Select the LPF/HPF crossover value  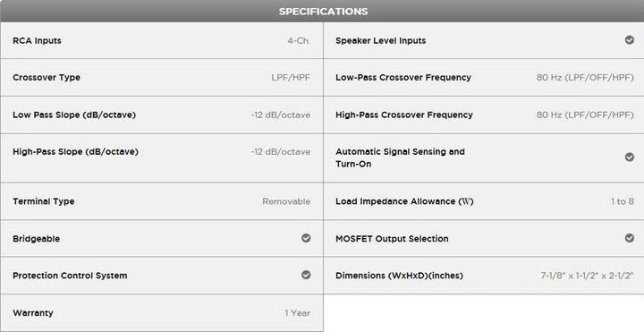click(x=291, y=78)
